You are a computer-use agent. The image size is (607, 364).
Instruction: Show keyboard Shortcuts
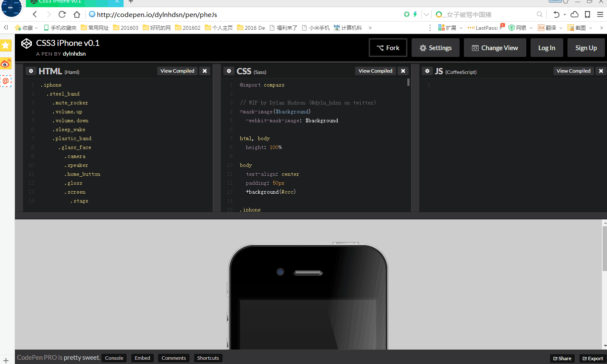(208, 358)
